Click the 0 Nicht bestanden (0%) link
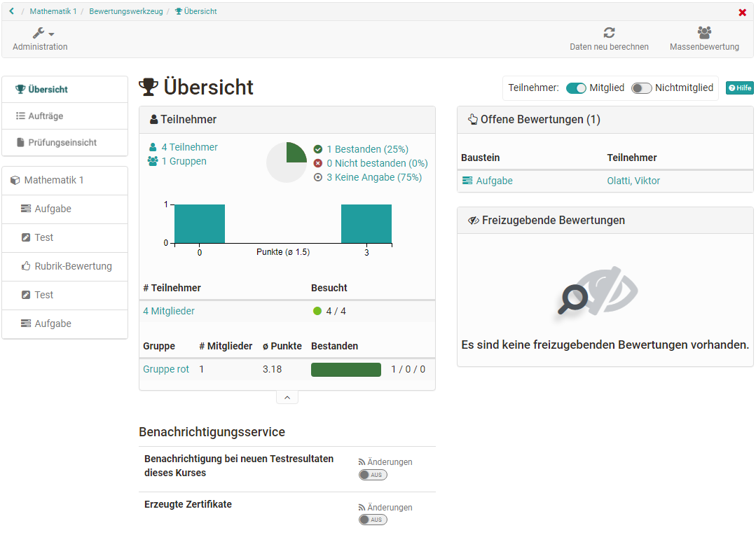Viewport: 756px width, 535px height. tap(377, 163)
